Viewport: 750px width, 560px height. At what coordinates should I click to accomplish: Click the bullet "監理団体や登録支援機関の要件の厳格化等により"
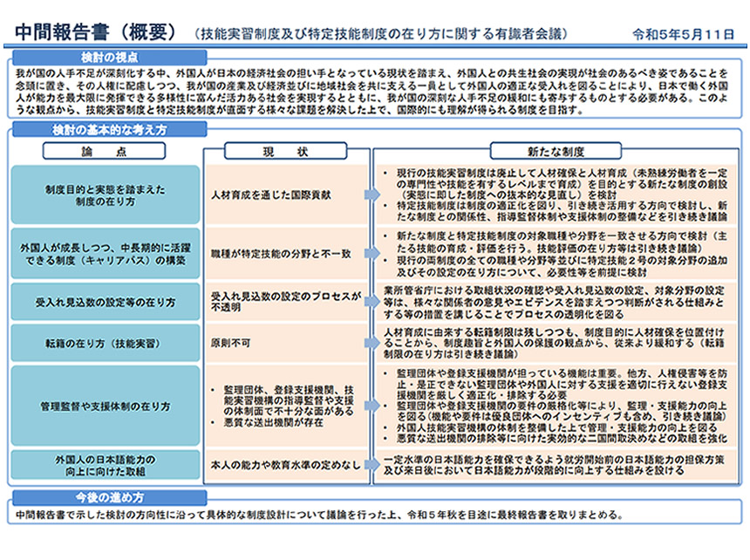[556, 411]
